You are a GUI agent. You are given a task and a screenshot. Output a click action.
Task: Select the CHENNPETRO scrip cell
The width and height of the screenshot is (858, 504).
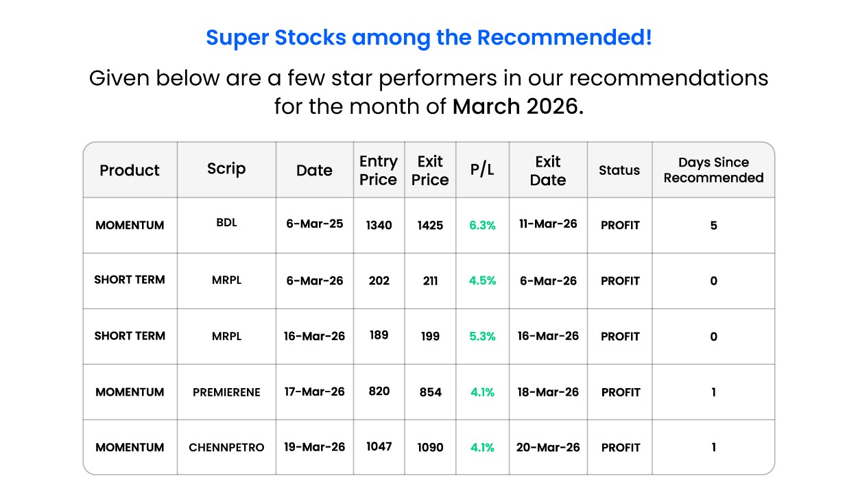click(x=226, y=448)
